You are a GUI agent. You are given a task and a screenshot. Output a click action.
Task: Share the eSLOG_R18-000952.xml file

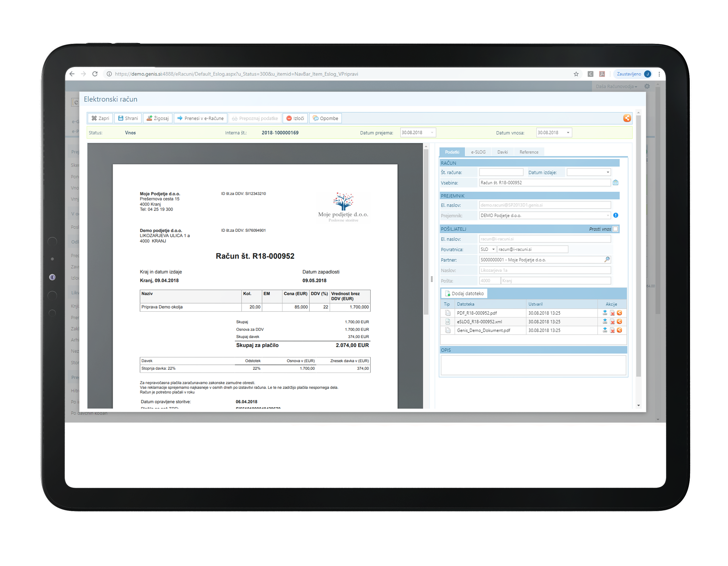(x=619, y=321)
